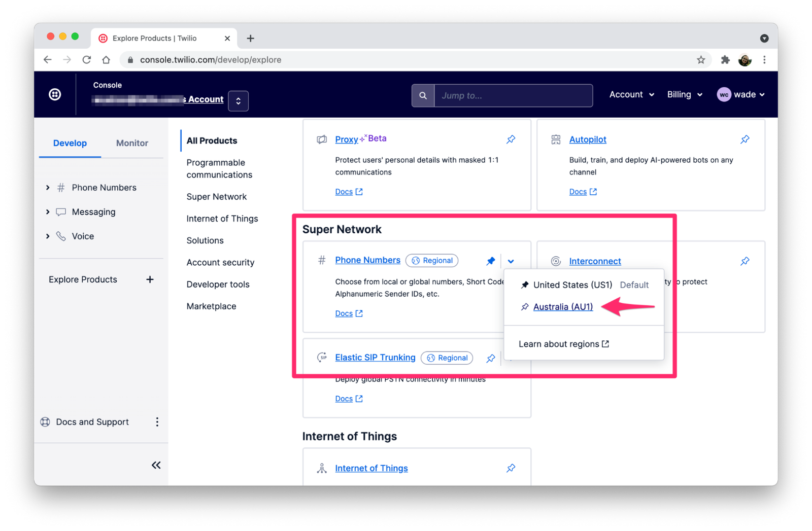The width and height of the screenshot is (812, 531).
Task: Collapse the sidebar with the double-chevron icon
Action: (156, 465)
